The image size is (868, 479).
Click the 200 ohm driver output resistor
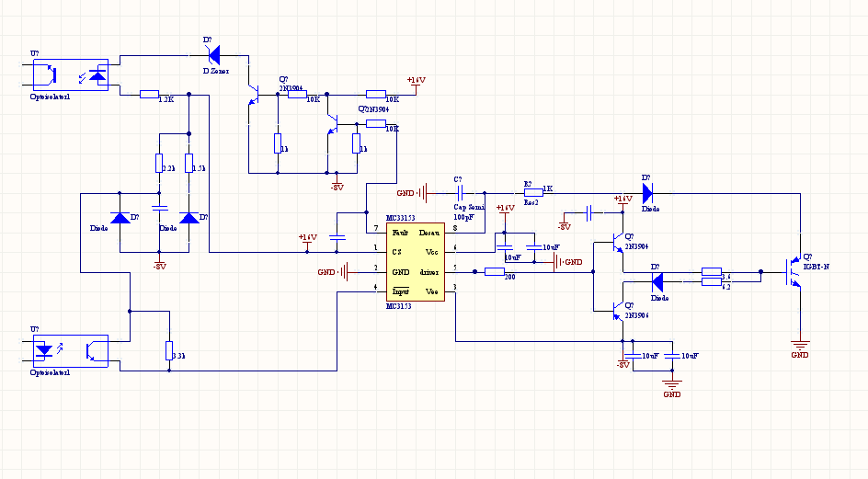494,271
